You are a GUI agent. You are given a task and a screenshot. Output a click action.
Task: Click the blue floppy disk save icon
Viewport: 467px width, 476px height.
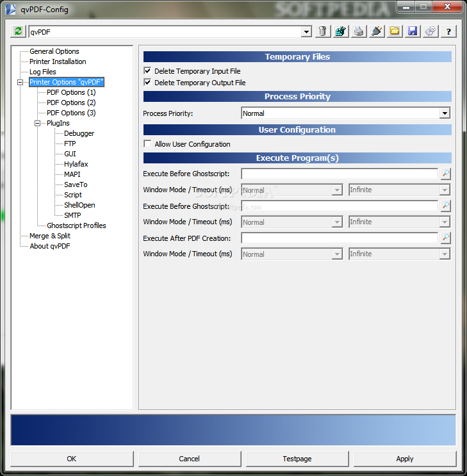(x=413, y=31)
